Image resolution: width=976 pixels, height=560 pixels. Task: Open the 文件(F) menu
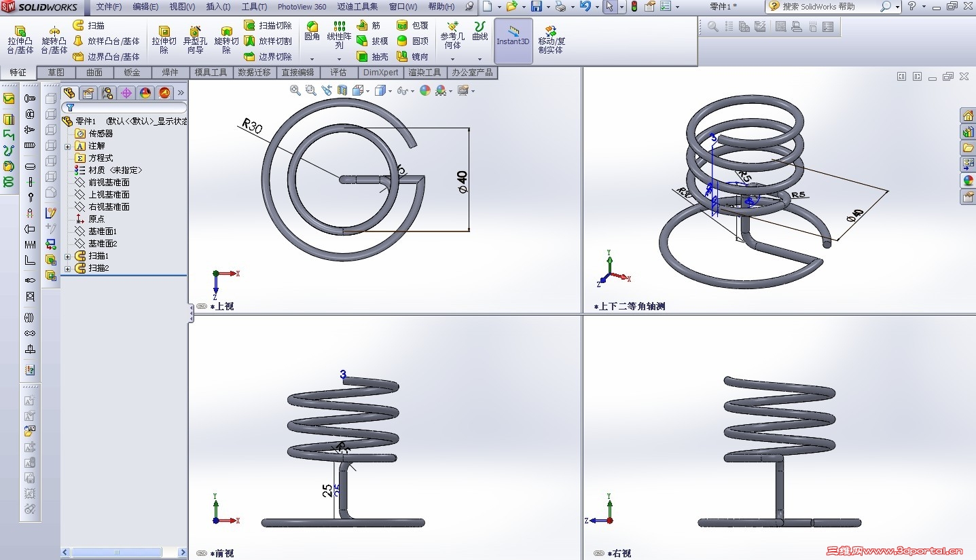109,7
